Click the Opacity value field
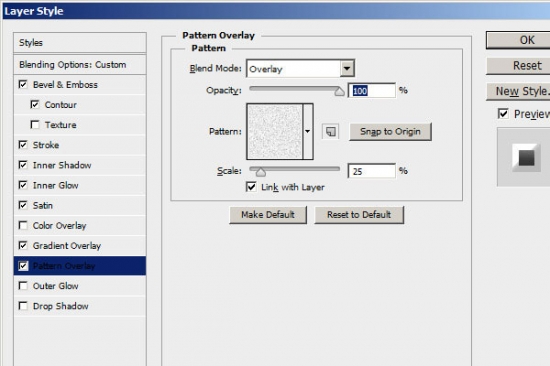The width and height of the screenshot is (550, 366). [x=372, y=91]
